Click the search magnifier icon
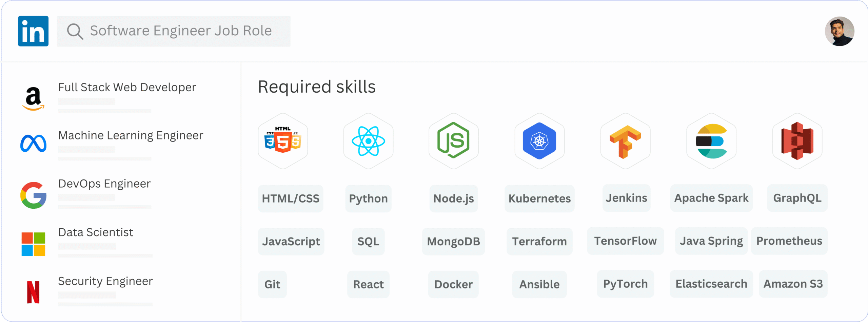The image size is (868, 322). [x=75, y=32]
